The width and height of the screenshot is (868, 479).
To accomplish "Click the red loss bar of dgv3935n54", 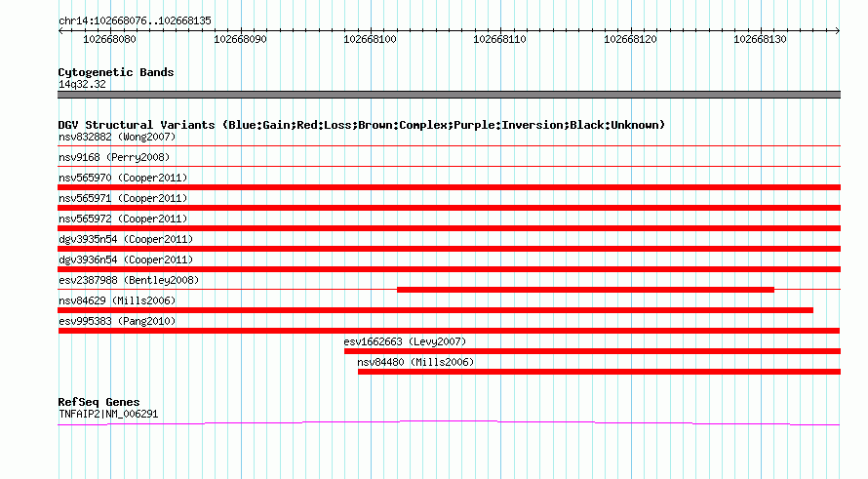I will (449, 249).
